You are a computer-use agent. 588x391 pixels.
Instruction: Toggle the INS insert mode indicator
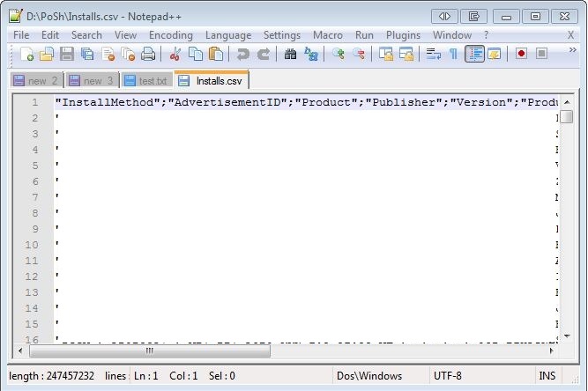coord(547,376)
